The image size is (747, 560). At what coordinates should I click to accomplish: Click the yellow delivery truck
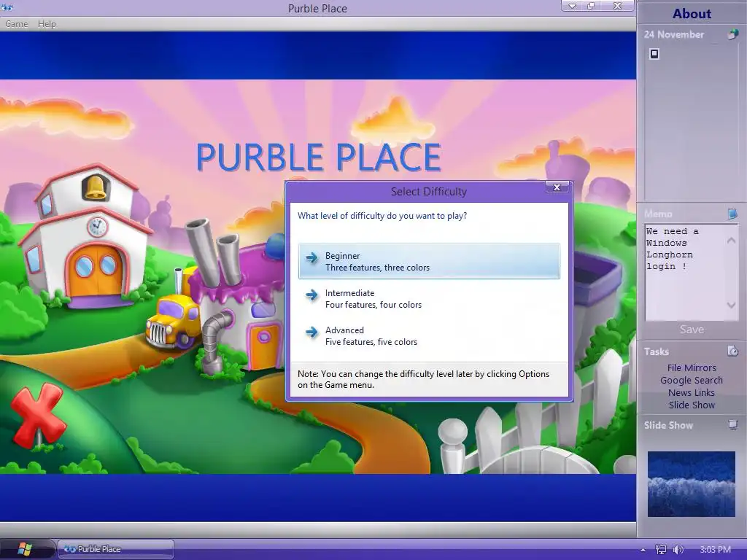click(x=174, y=320)
